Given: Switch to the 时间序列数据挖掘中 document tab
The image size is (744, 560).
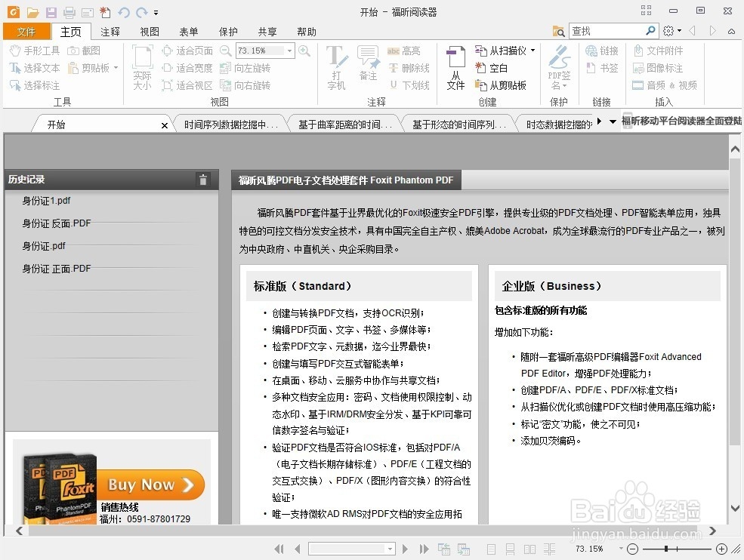Looking at the screenshot, I should [x=230, y=125].
